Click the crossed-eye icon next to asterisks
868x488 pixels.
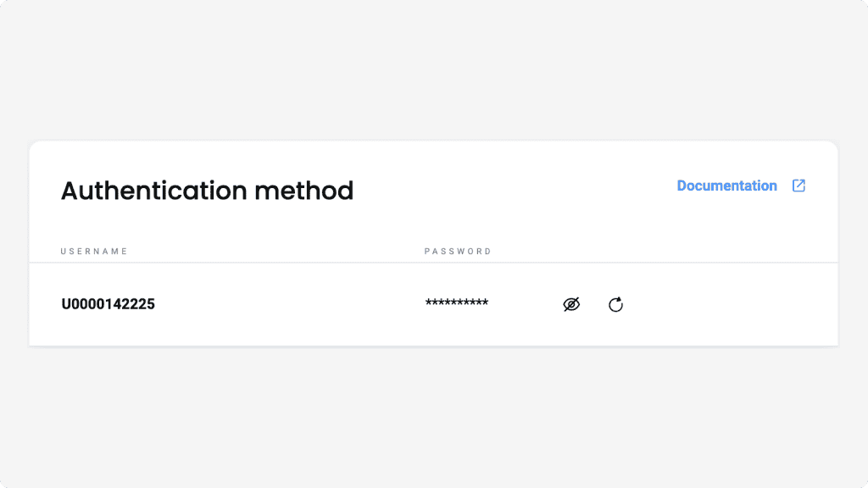click(x=572, y=304)
